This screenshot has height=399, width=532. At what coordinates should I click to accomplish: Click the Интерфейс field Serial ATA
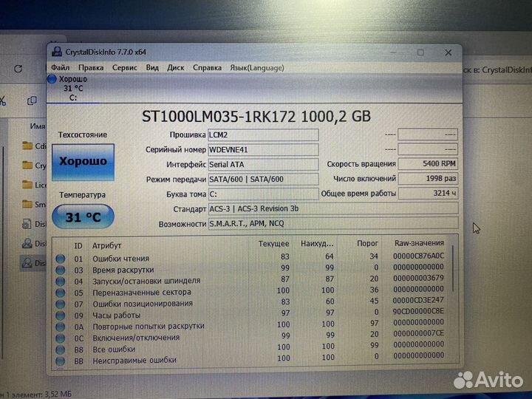[x=263, y=165]
